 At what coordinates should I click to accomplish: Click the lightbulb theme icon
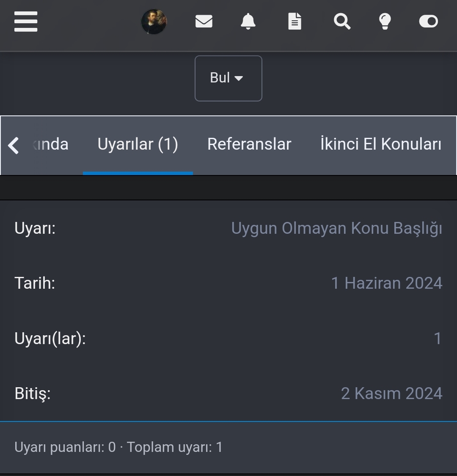(385, 22)
